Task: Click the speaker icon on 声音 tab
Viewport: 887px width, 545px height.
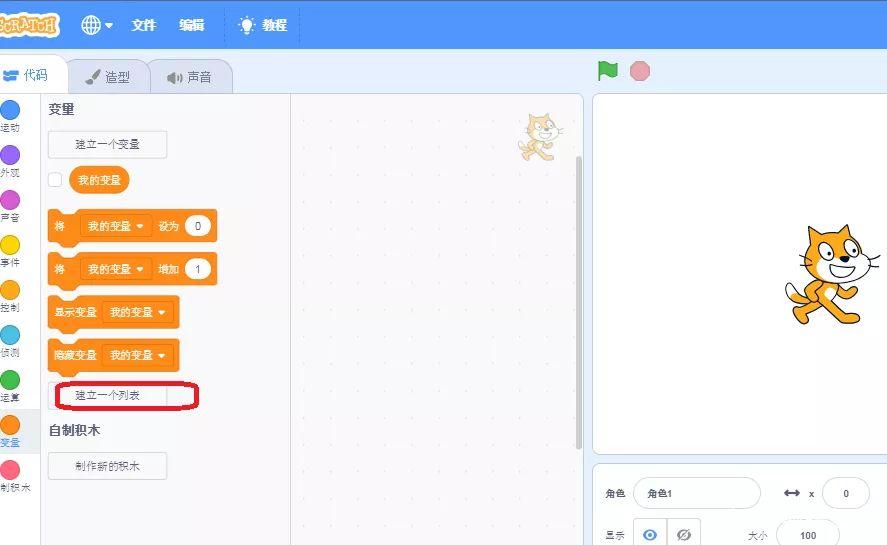Action: (x=174, y=78)
